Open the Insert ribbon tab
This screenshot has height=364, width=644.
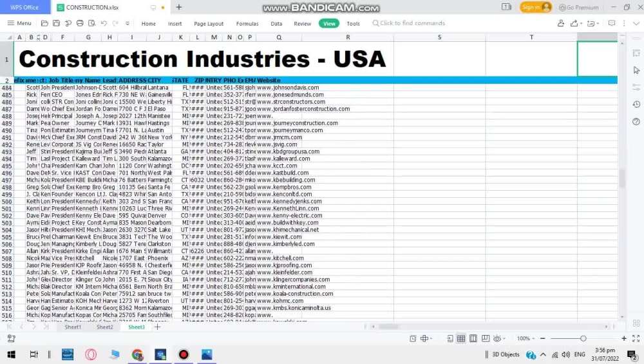point(175,24)
